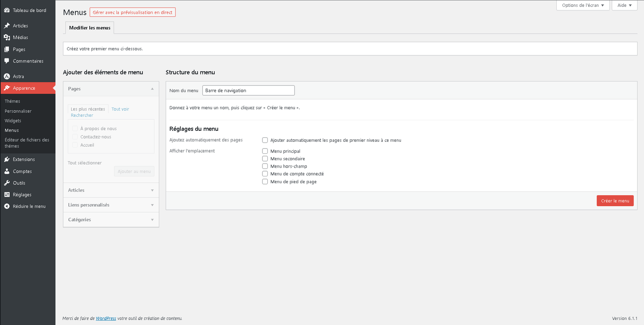Click the Outils wrench icon
The image size is (644, 325).
(x=7, y=183)
